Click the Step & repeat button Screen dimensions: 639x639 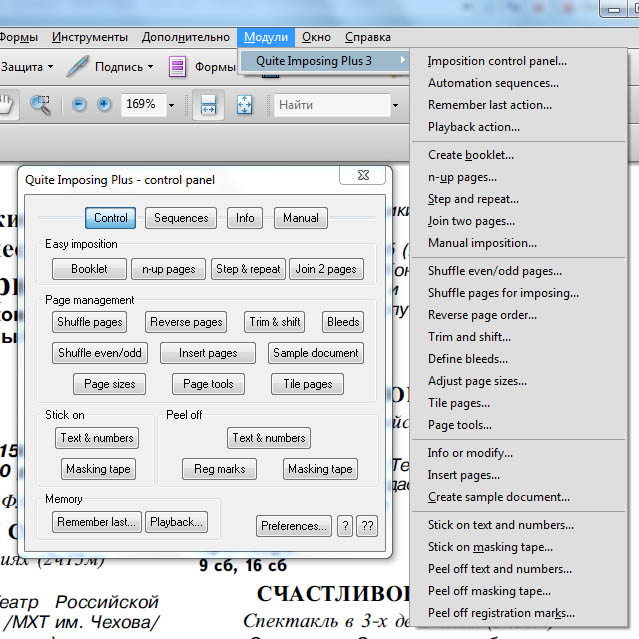[248, 269]
